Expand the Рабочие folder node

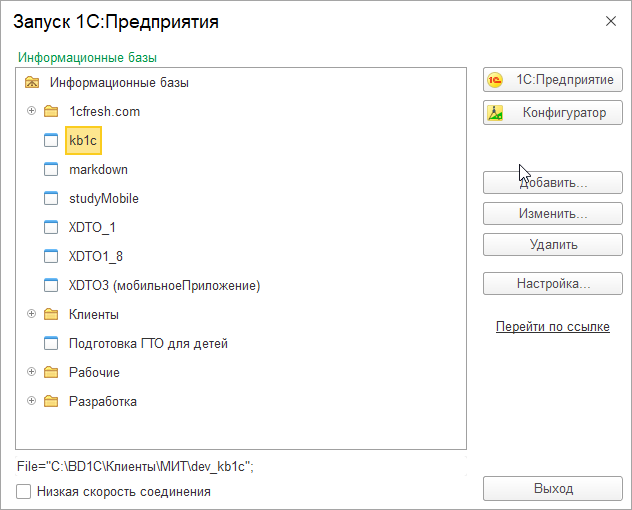coord(31,372)
